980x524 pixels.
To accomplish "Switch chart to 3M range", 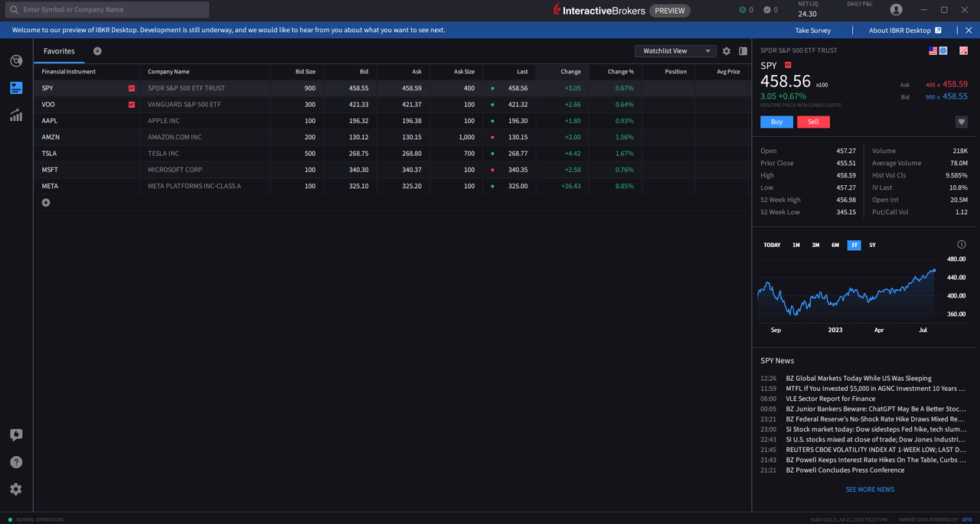I will tap(815, 245).
